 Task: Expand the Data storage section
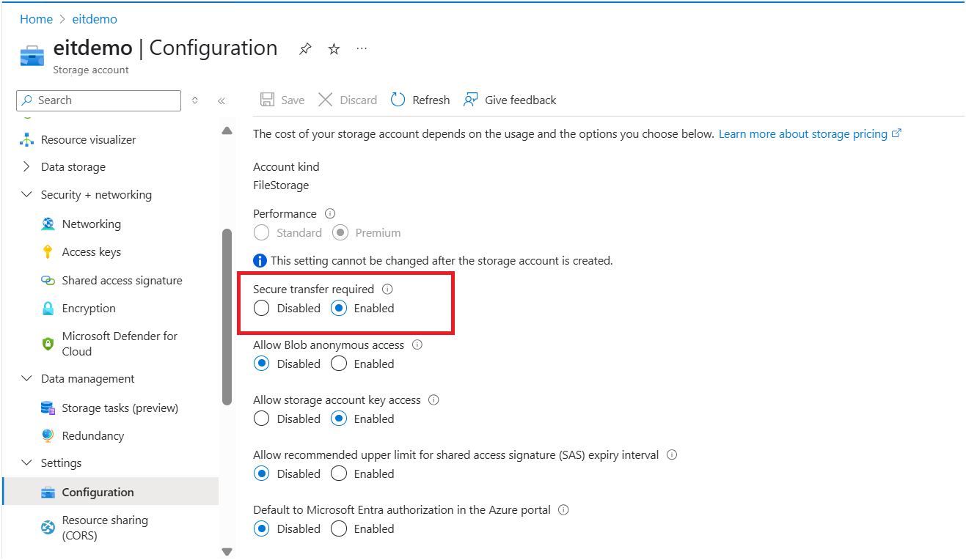(x=27, y=167)
